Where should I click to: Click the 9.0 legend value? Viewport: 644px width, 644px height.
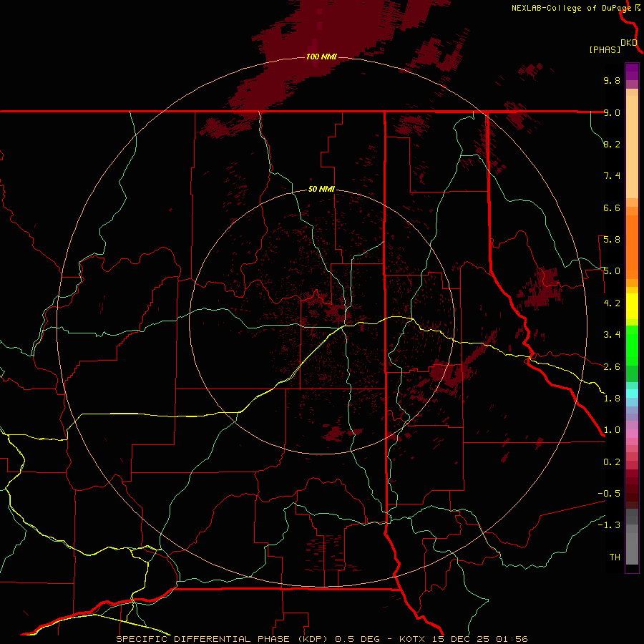[x=612, y=112]
